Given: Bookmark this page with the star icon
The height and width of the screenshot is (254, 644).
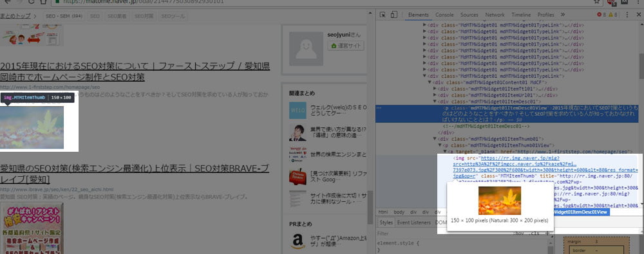Looking at the screenshot, I should [x=596, y=2].
